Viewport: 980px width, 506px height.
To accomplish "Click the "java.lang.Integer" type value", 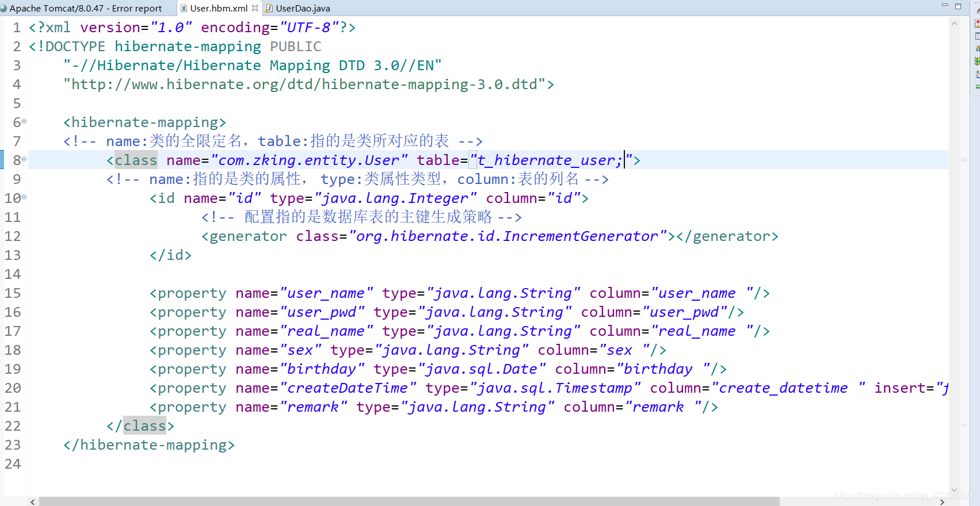I will [395, 198].
